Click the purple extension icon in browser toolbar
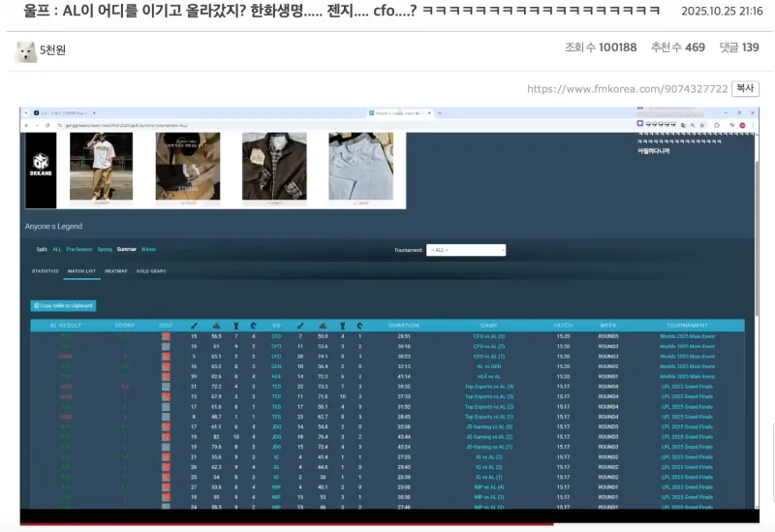The width and height of the screenshot is (775, 532). (641, 124)
